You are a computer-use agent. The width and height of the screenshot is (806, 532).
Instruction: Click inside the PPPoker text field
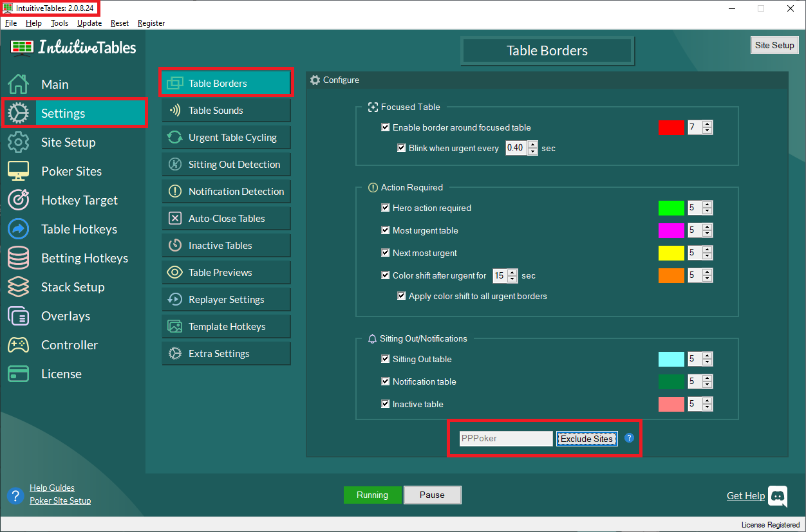point(505,438)
